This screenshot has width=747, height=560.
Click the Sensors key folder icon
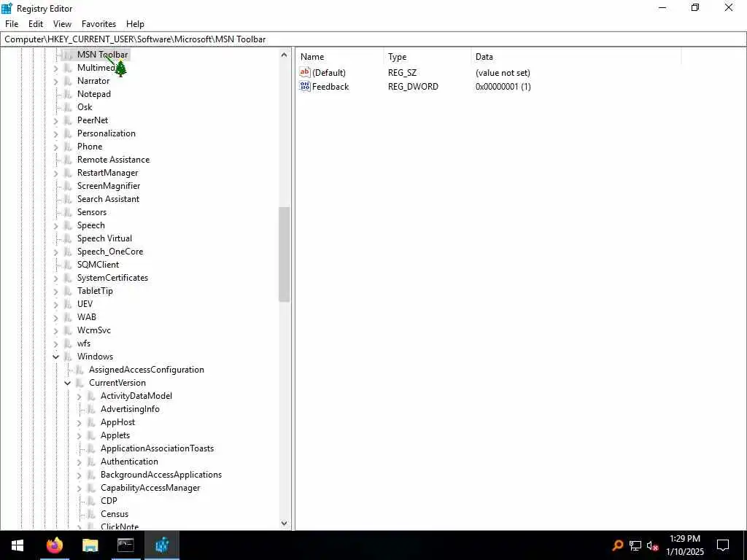[x=69, y=212]
